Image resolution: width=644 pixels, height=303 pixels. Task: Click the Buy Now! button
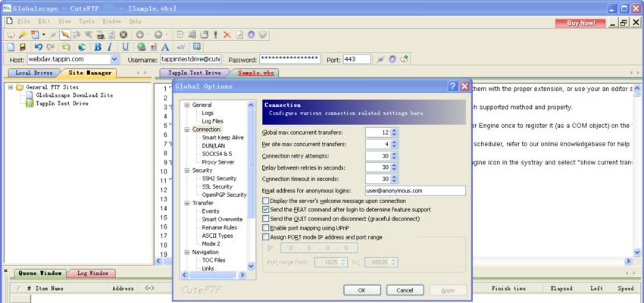click(x=580, y=23)
